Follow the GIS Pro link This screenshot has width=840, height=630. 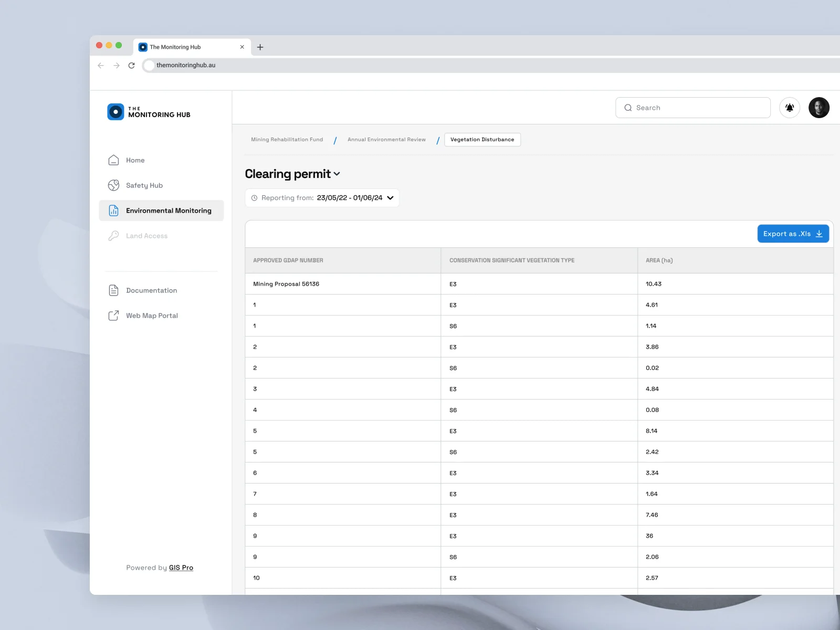tap(181, 568)
